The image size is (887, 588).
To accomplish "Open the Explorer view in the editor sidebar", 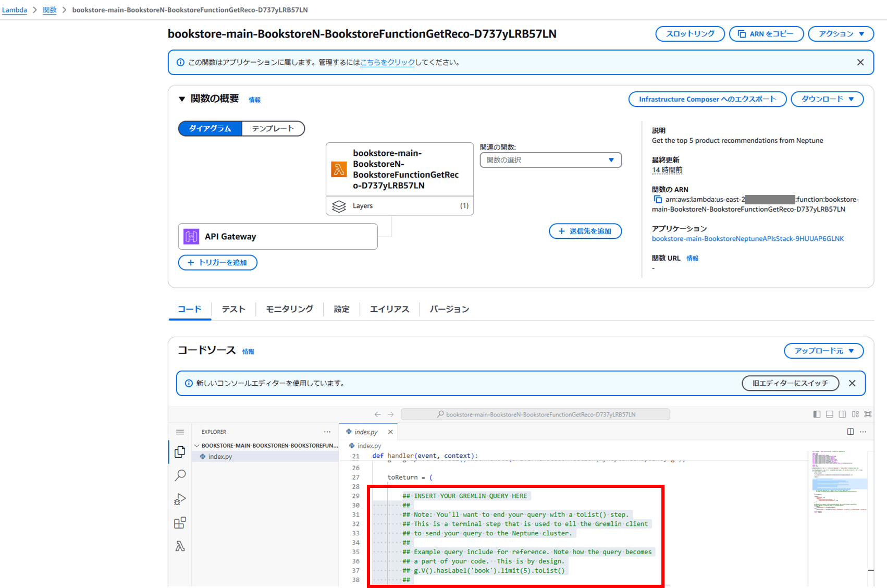I will [180, 452].
